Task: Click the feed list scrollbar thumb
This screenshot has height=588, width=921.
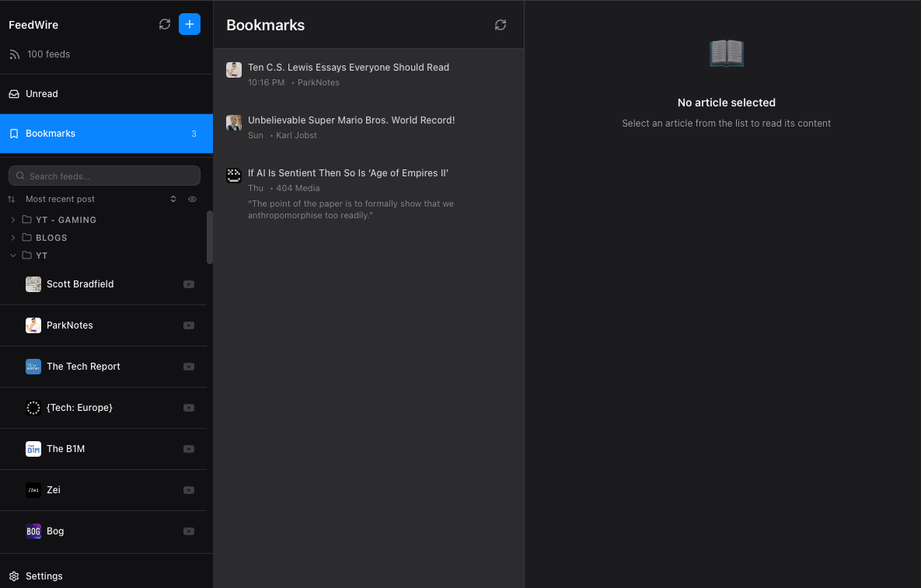Action: coord(210,237)
